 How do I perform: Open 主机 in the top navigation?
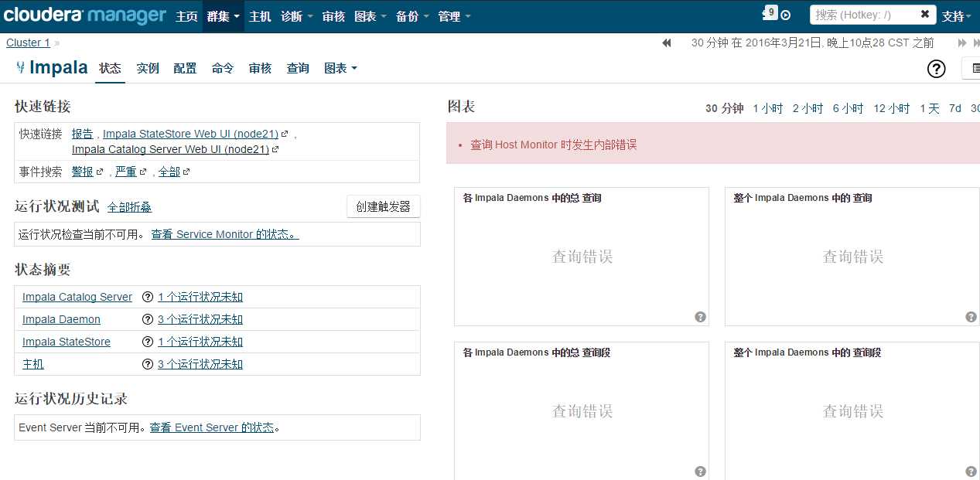coord(260,16)
